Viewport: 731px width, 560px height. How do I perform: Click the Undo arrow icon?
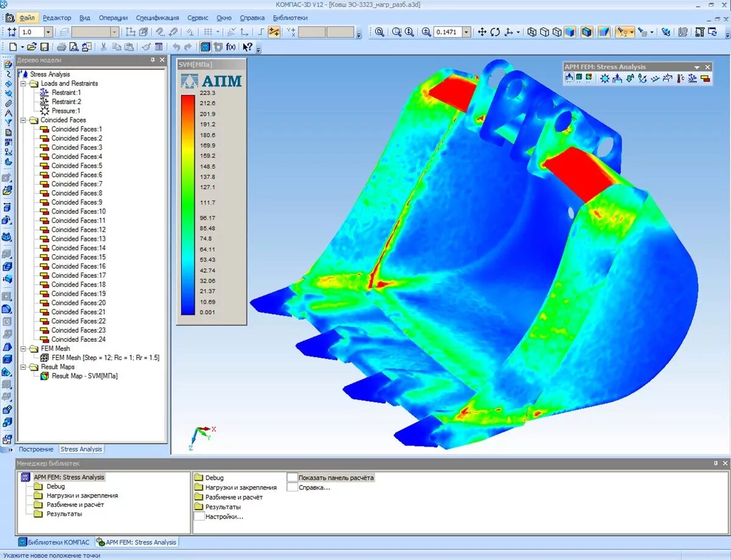coord(176,46)
